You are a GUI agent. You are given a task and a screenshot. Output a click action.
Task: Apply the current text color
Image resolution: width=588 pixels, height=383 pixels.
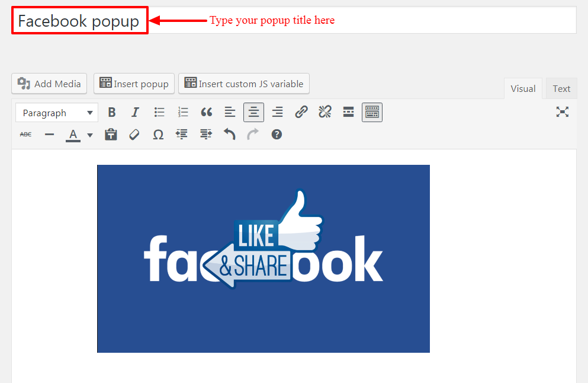73,135
